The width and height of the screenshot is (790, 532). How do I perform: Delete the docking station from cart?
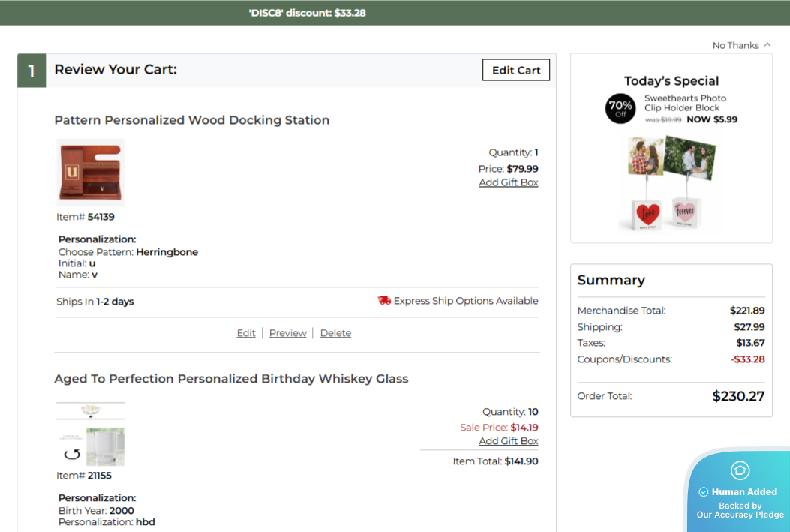(335, 333)
